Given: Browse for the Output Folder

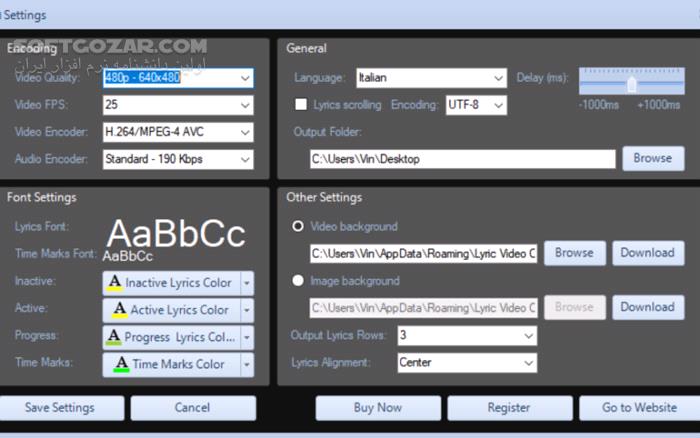Looking at the screenshot, I should 653,158.
